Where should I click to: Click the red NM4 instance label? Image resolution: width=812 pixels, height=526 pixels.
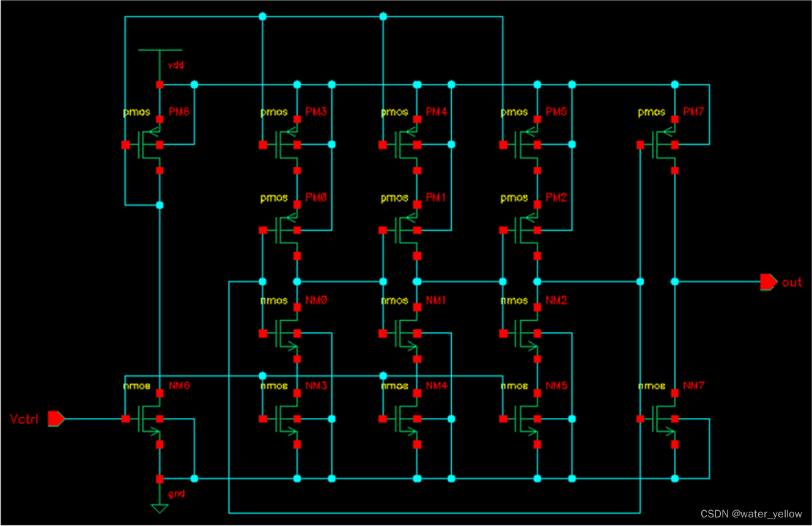pyautogui.click(x=437, y=386)
